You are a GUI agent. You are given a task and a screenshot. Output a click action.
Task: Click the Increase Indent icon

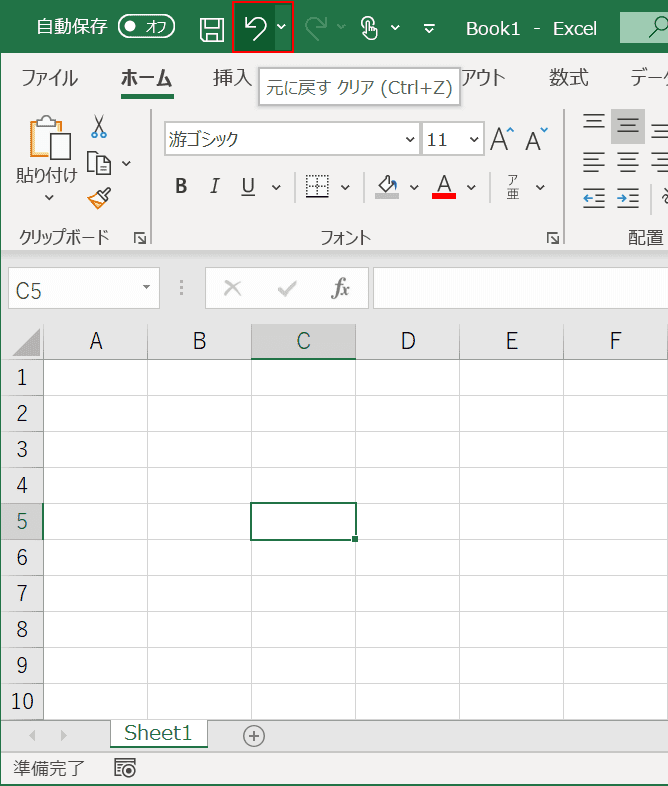coord(628,199)
